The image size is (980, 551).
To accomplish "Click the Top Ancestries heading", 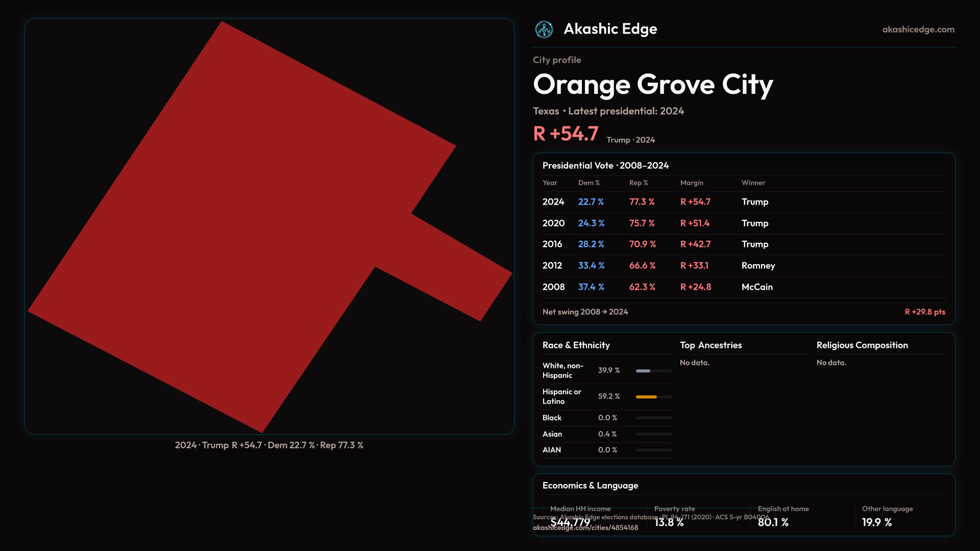I will click(x=710, y=345).
